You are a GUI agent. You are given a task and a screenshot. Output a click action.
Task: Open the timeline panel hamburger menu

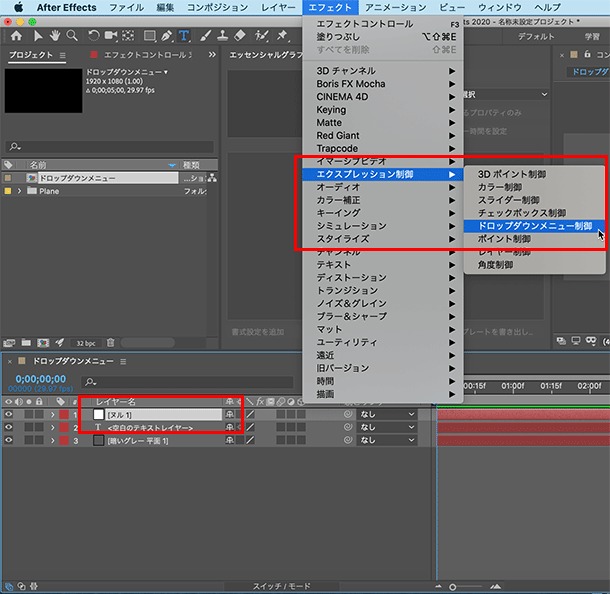pos(123,362)
